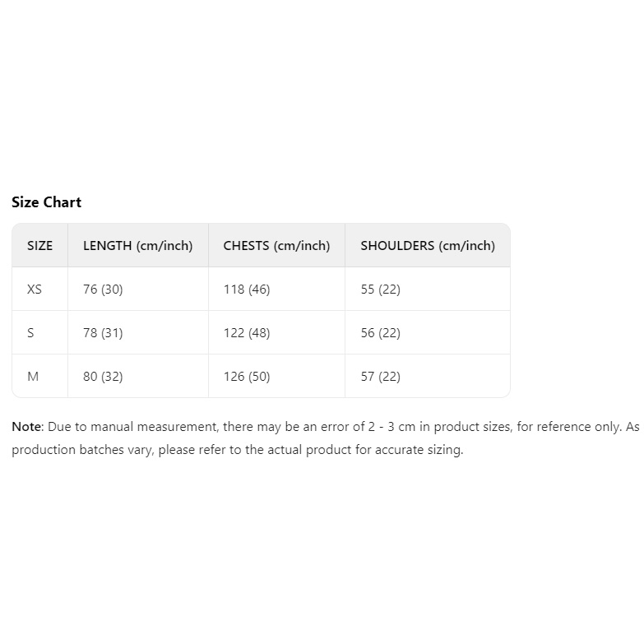The height and width of the screenshot is (644, 644).
Task: Select the S size row label
Action: 31,332
